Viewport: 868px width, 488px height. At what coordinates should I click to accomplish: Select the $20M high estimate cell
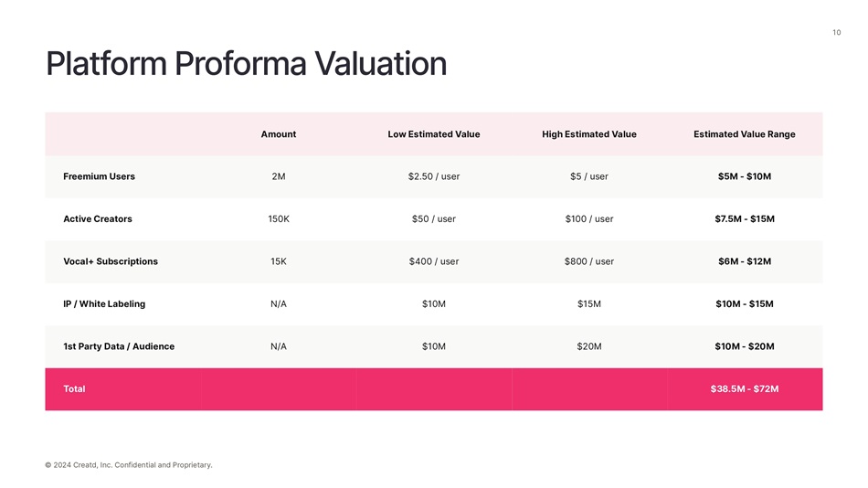589,346
